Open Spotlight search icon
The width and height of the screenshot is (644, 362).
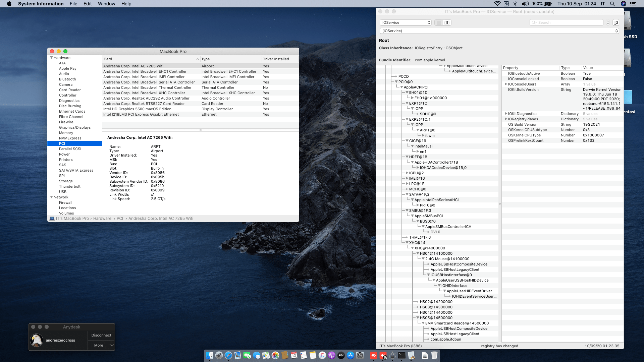612,4
